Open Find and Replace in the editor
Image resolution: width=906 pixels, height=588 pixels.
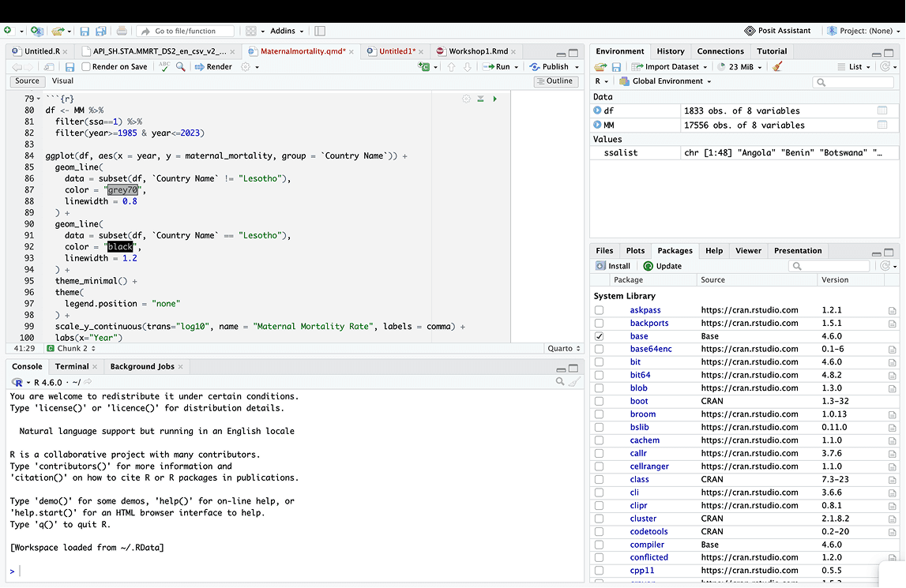click(x=181, y=67)
